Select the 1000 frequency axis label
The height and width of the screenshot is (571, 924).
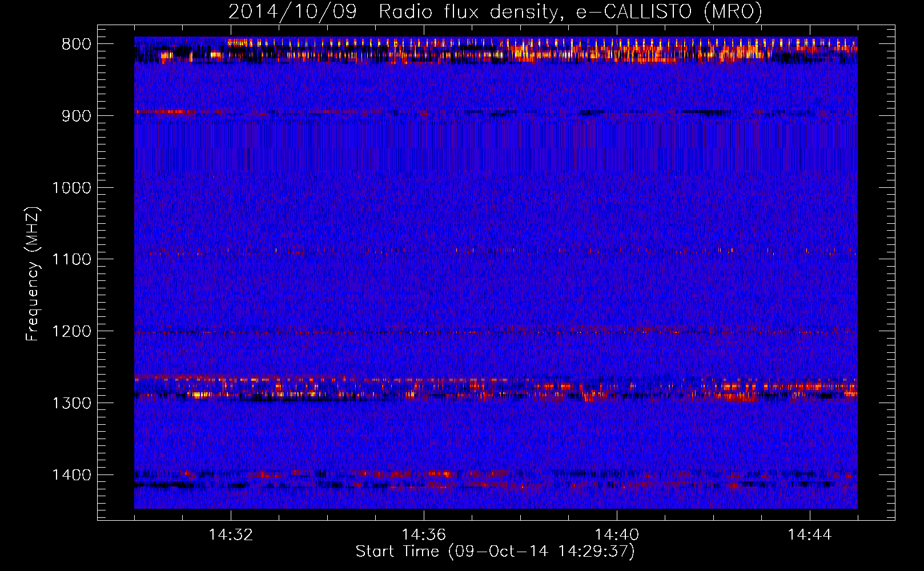pyautogui.click(x=71, y=188)
